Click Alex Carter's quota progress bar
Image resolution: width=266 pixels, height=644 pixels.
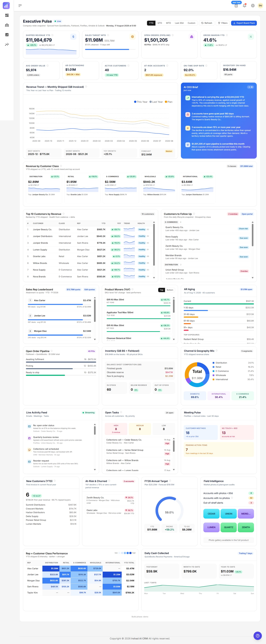pos(60,304)
